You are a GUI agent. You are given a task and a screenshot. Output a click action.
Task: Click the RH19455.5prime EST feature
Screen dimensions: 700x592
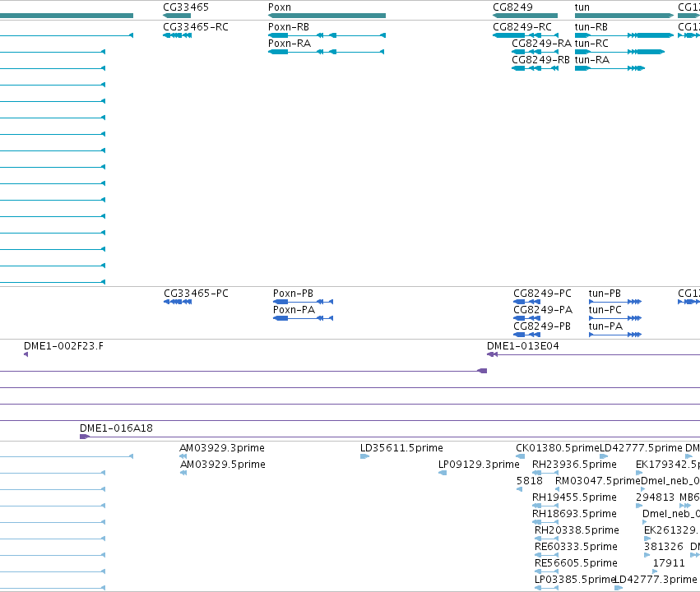545,506
